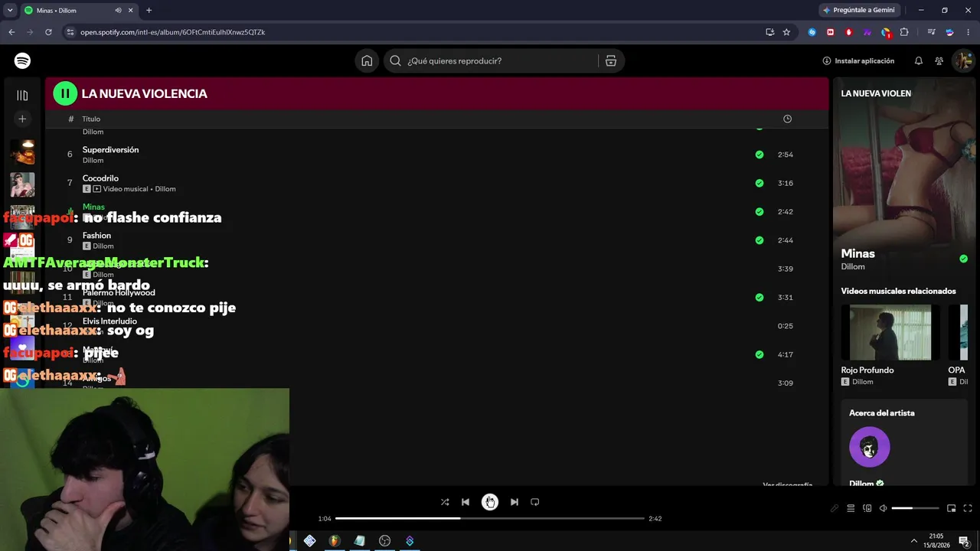Open the play queue icon
The height and width of the screenshot is (551, 980).
[851, 508]
